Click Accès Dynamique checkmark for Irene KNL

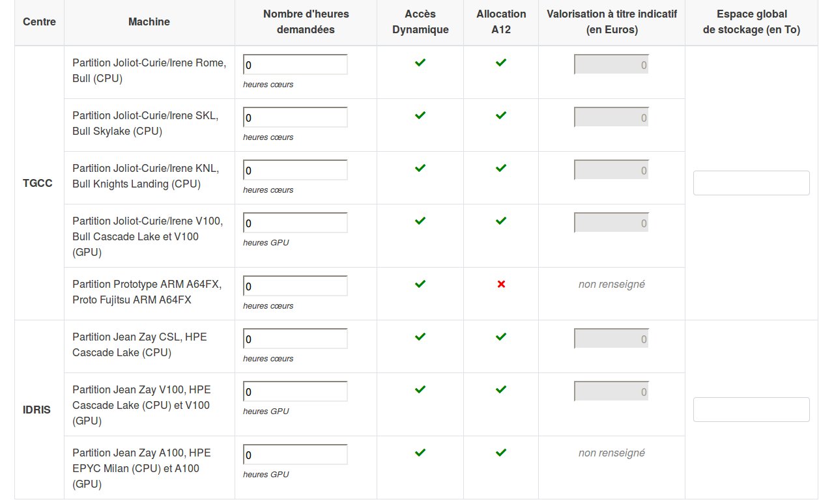420,168
